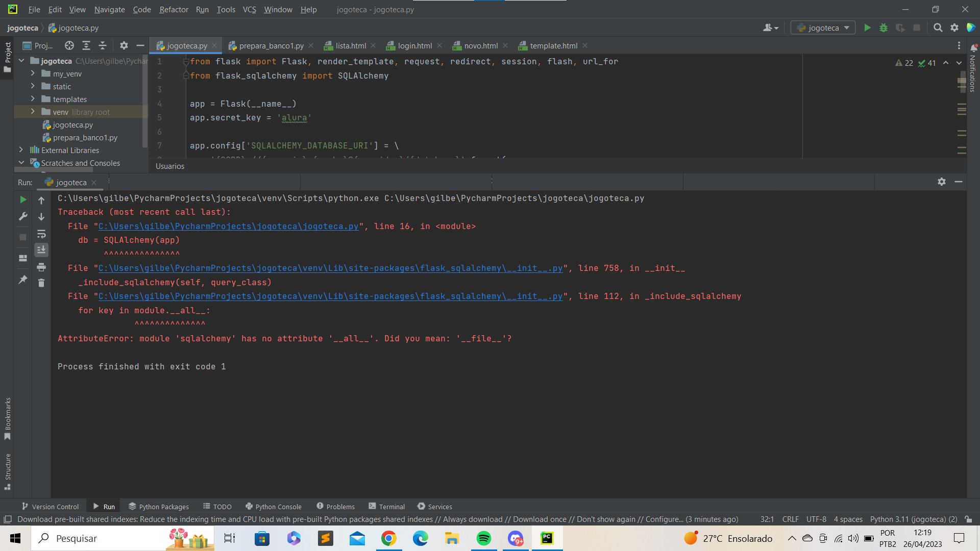This screenshot has width=980, height=551.
Task: Expand the venv library root tree item
Action: click(32, 112)
